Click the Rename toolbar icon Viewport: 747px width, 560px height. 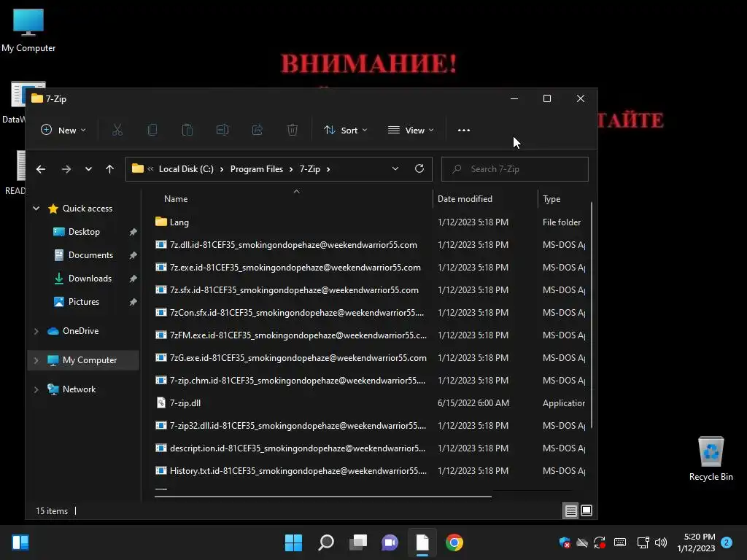tap(222, 130)
